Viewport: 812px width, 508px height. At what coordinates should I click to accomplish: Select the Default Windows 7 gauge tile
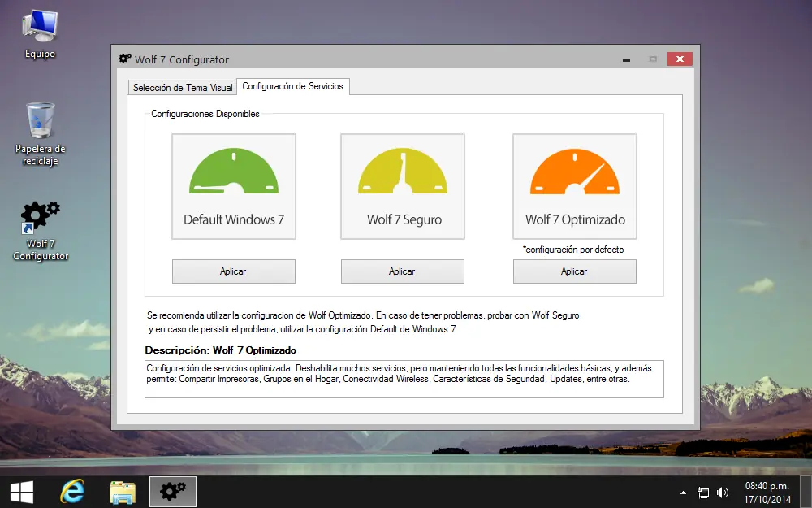coord(234,187)
